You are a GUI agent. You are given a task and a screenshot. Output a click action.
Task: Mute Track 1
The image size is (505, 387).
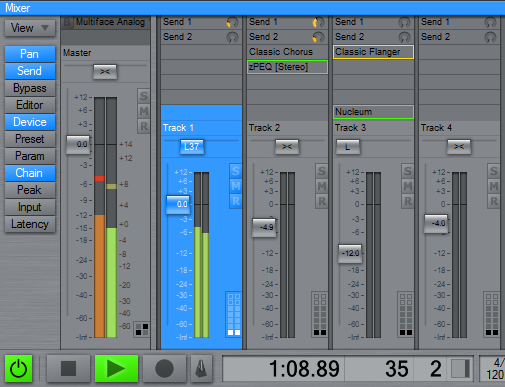(236, 186)
